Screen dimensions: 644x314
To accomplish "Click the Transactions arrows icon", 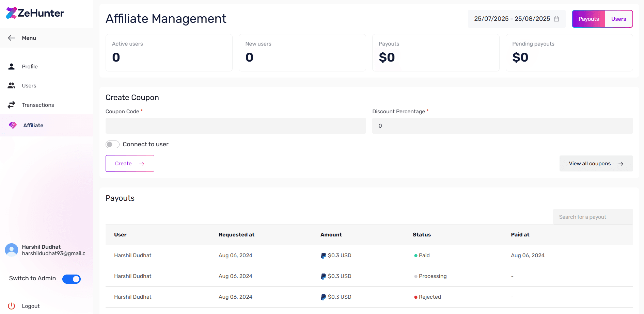I will 12,105.
